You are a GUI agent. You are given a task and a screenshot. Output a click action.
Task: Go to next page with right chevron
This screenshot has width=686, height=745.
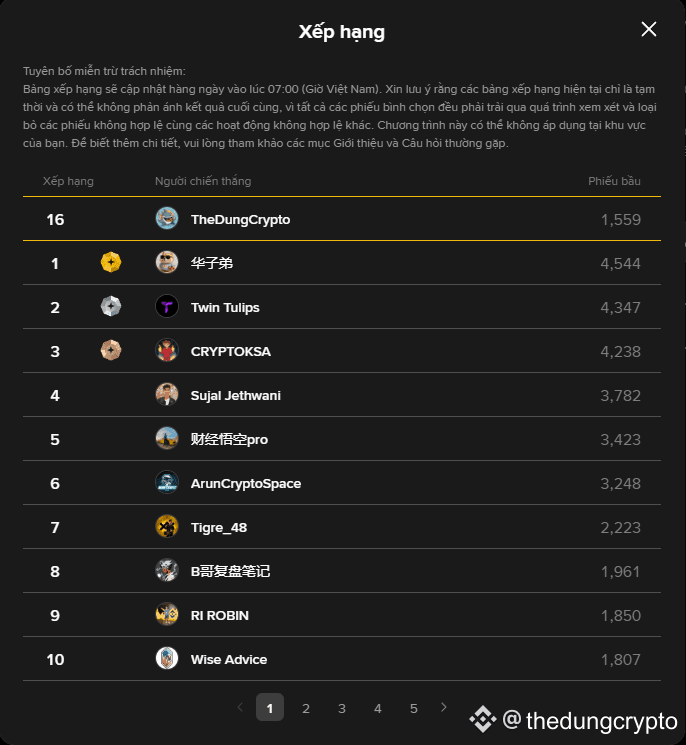click(444, 708)
